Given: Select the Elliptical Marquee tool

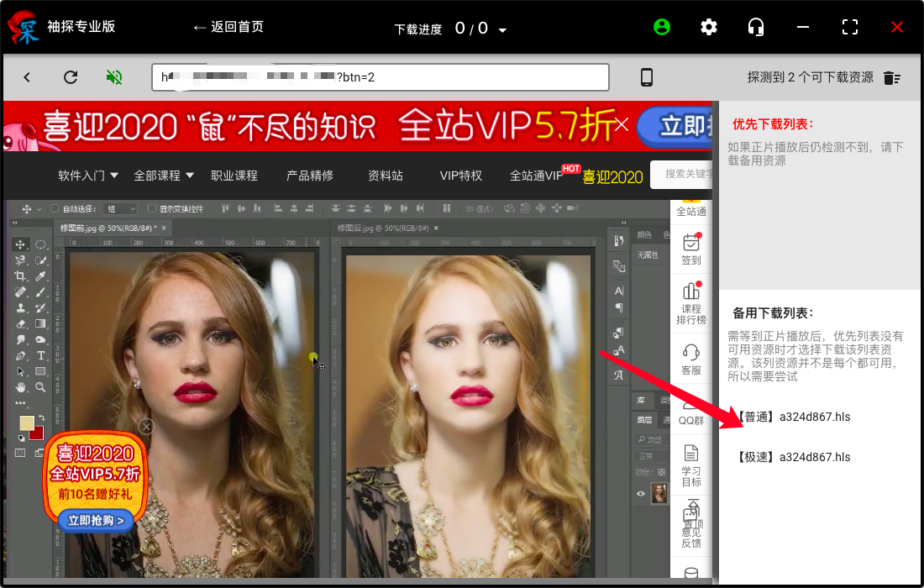Looking at the screenshot, I should tap(40, 244).
